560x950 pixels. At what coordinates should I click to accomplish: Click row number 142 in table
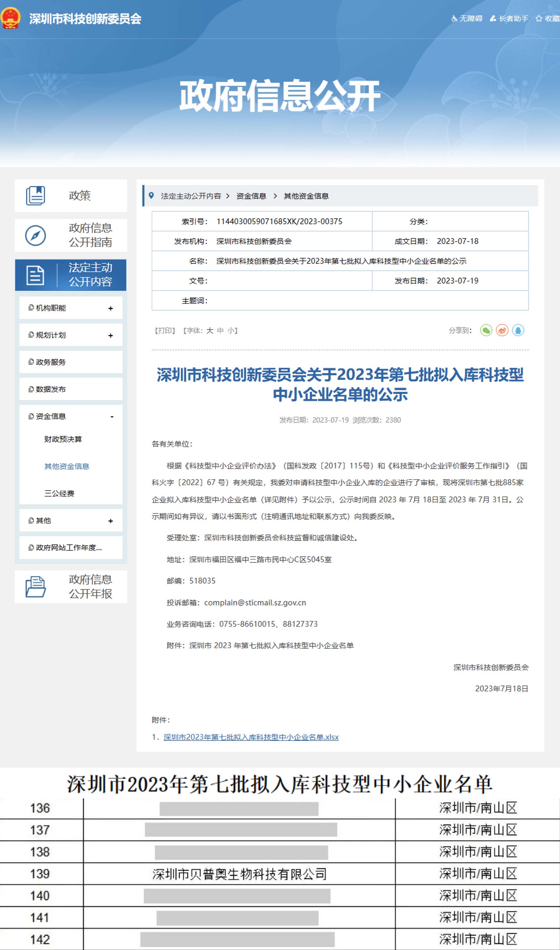(x=40, y=939)
